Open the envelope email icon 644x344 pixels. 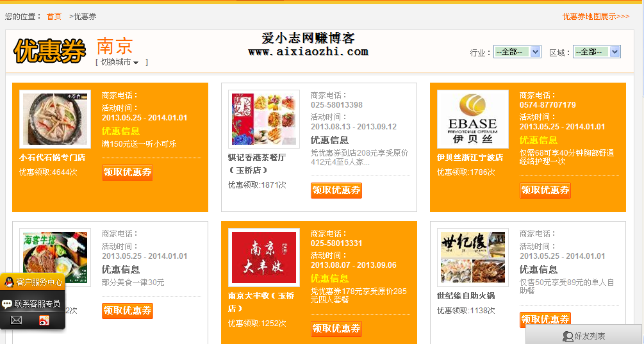17,320
